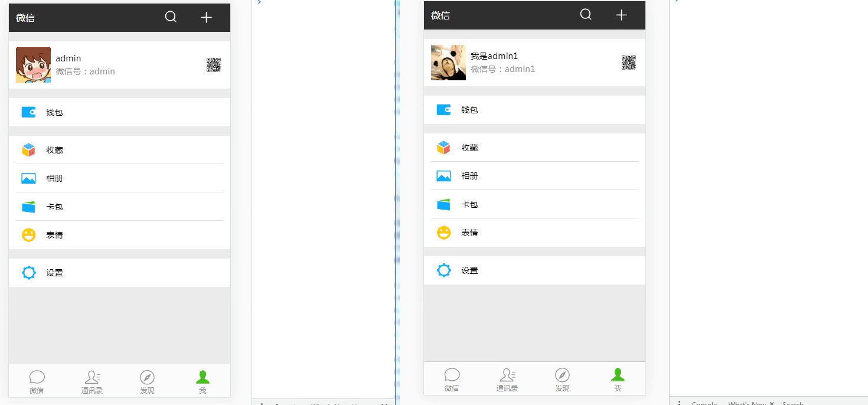This screenshot has width=868, height=405.
Task: Click plus icon in admin1 window header
Action: (621, 15)
